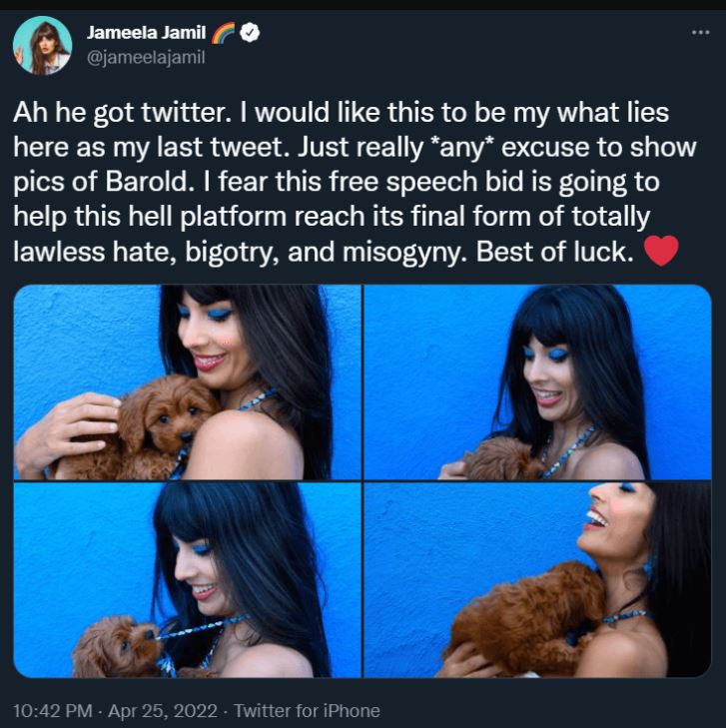Open the round profile avatar
Viewport: 726px width, 728px height.
(x=42, y=46)
